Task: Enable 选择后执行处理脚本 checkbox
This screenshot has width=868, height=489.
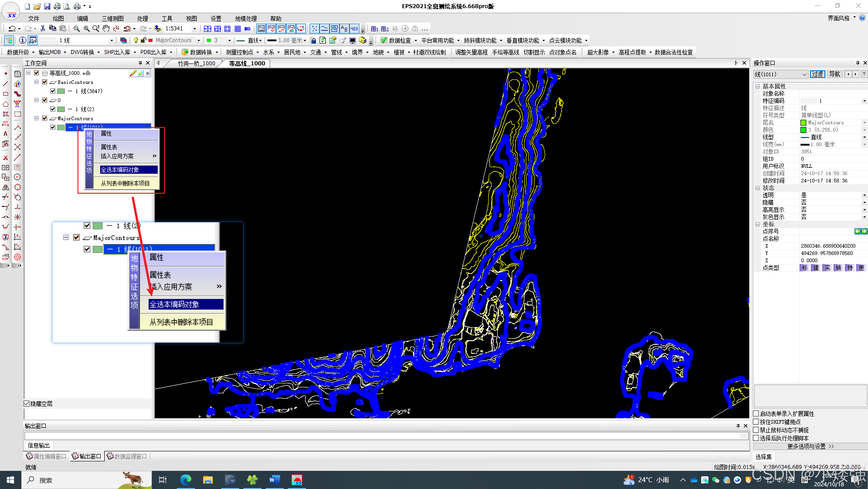Action: coord(756,438)
